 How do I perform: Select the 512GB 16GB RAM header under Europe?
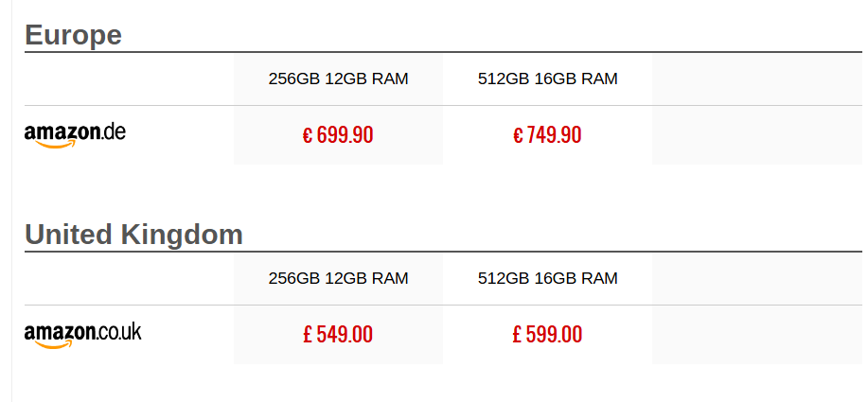[x=547, y=79]
